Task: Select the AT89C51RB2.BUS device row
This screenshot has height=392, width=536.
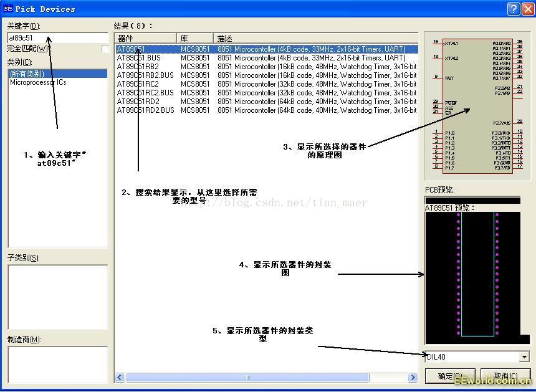Action: [267, 75]
